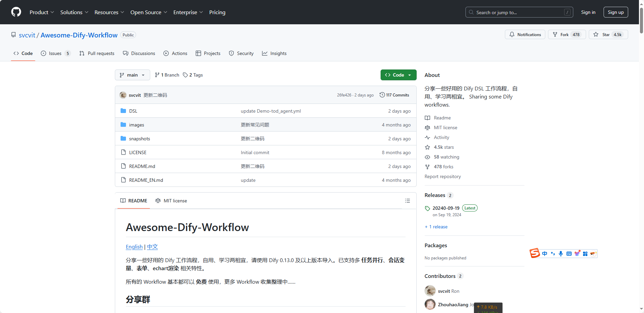Click the Sogou input method logo

coord(535,253)
